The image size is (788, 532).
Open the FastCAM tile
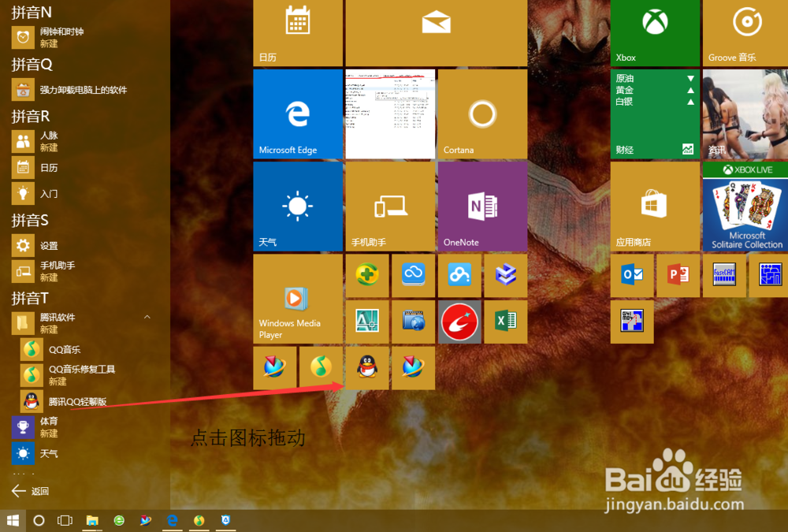[723, 276]
